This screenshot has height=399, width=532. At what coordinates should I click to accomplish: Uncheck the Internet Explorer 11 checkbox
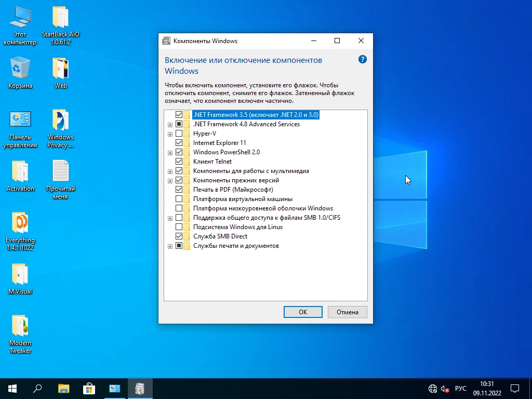tap(179, 143)
